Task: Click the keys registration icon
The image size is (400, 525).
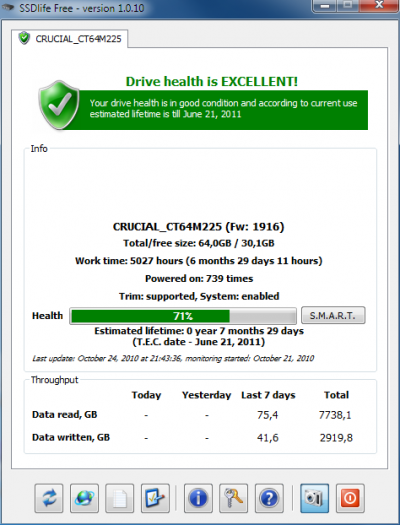Action: click(233, 498)
